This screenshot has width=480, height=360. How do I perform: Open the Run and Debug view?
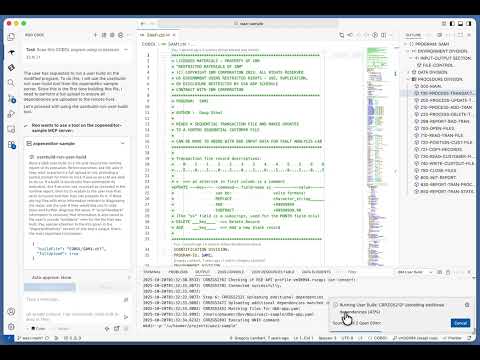click(11, 114)
